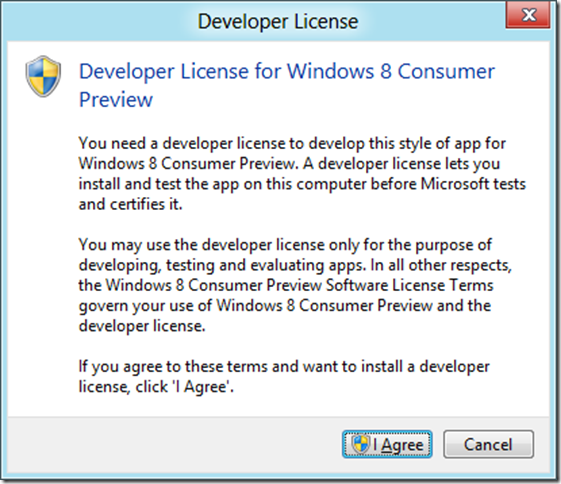Click the paragraph starting 'You may use the developer license'
The image size is (561, 484).
click(295, 285)
